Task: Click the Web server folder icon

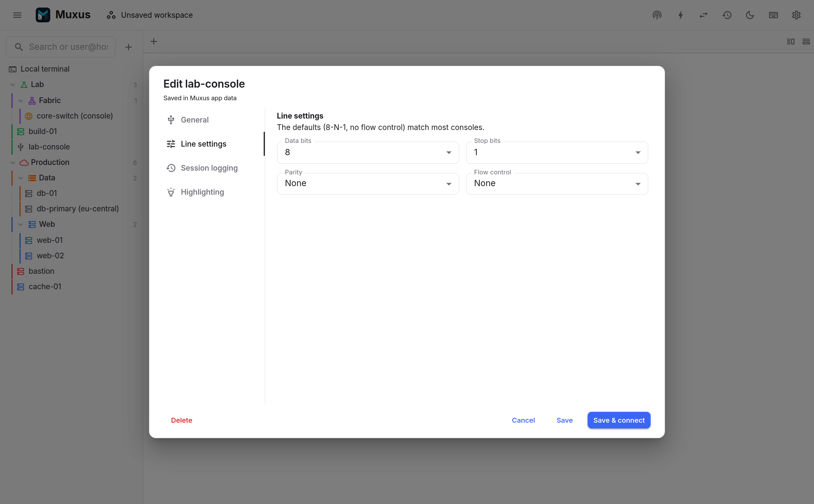Action: tap(32, 224)
